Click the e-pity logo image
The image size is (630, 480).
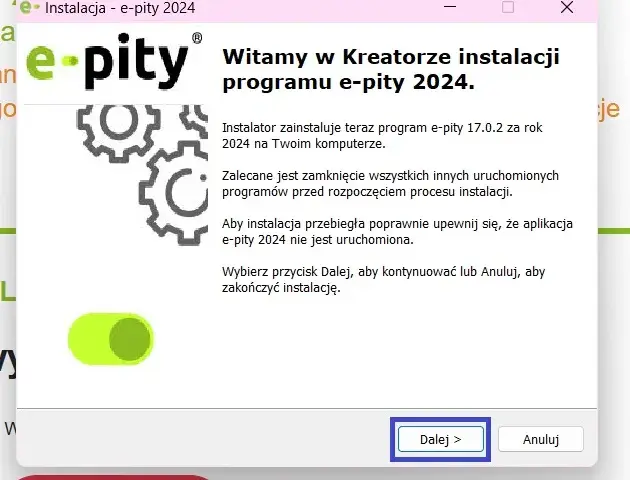point(114,61)
